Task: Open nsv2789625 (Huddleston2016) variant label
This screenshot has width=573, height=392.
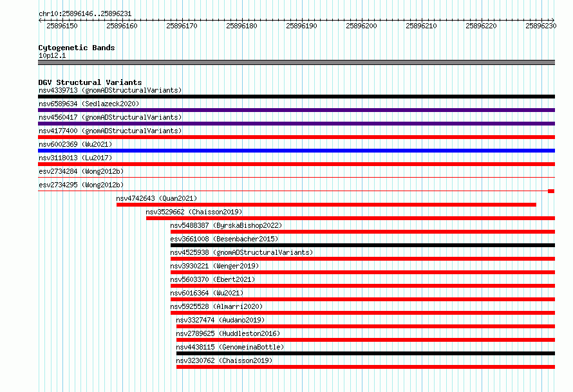Action: pos(228,333)
